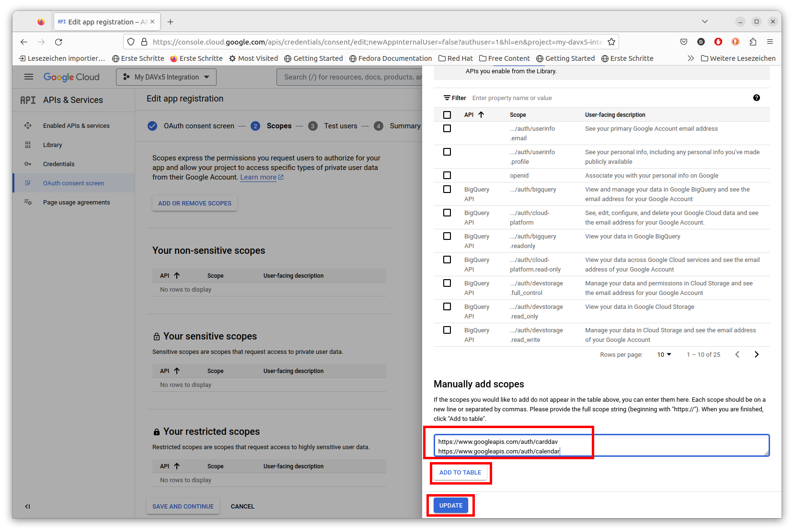Check the userinfo.profile scope checkbox
Viewport: 794px width, 532px height.
point(447,152)
